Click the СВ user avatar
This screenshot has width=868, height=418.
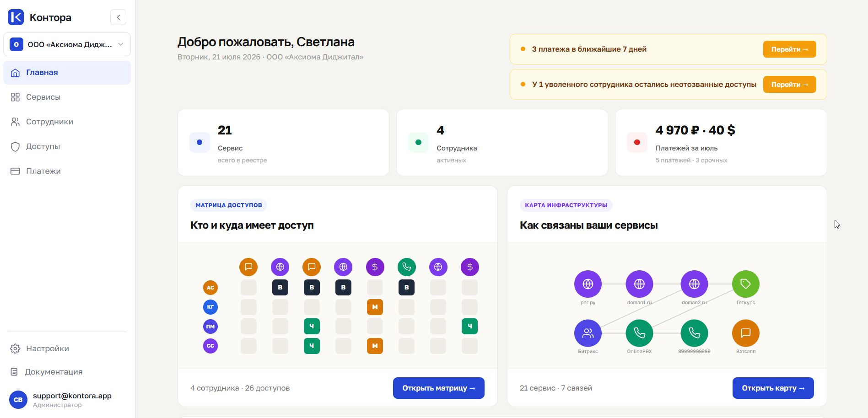(18, 400)
